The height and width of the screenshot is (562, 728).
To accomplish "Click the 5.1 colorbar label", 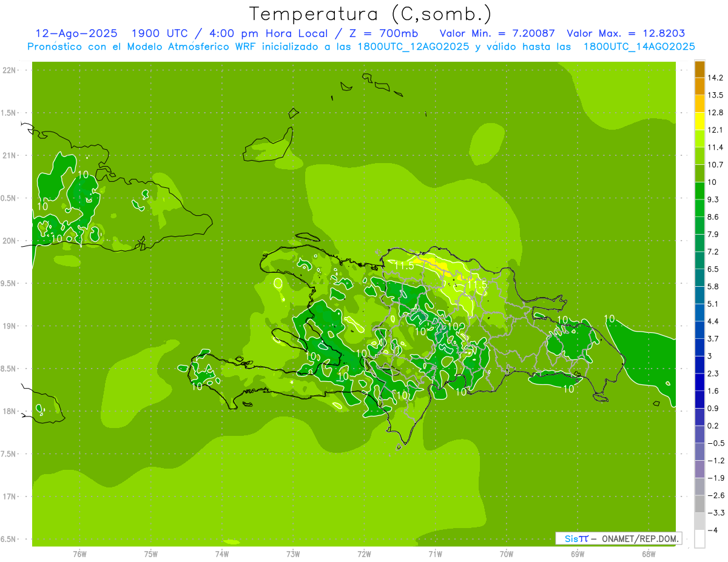I will tap(713, 304).
